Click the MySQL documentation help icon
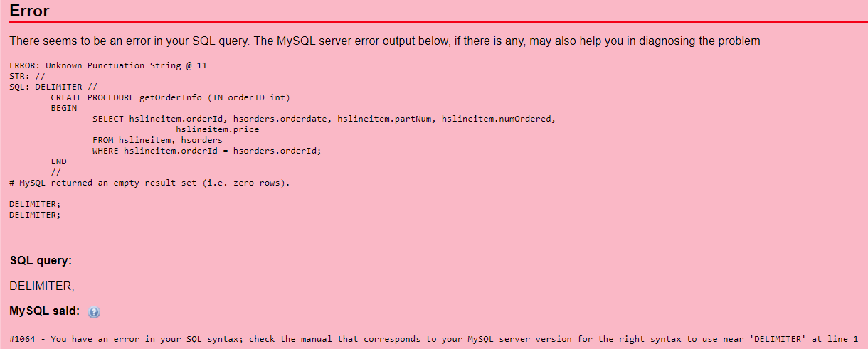 tap(94, 312)
